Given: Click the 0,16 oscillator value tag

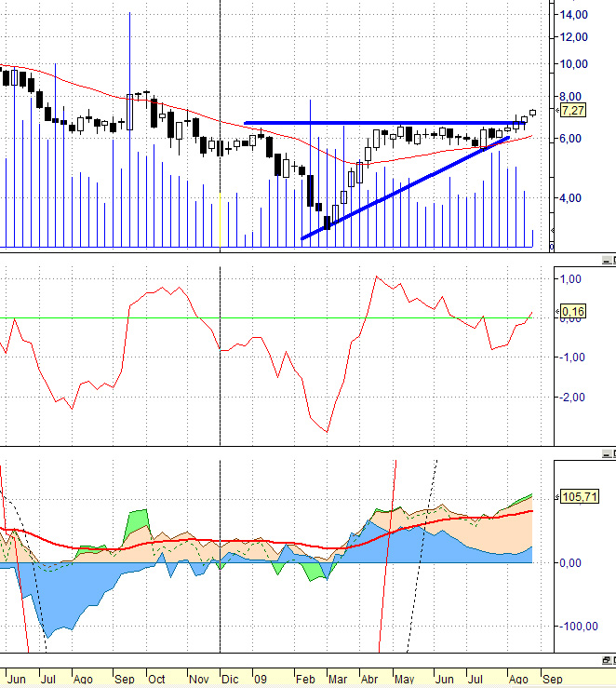Looking at the screenshot, I should tap(572, 312).
